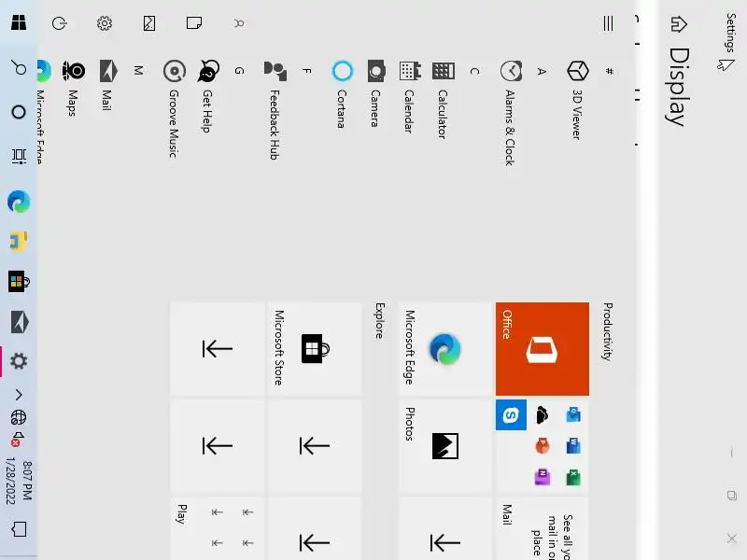The height and width of the screenshot is (560, 747).
Task: Launch Microsoft Edge from the taskbar
Action: coord(19,202)
